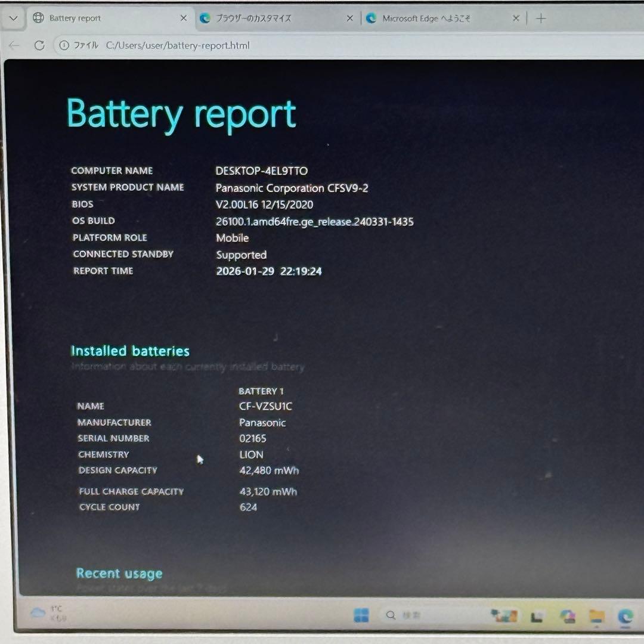The width and height of the screenshot is (644, 644).
Task: Click the back navigation arrow
Action: click(x=14, y=45)
